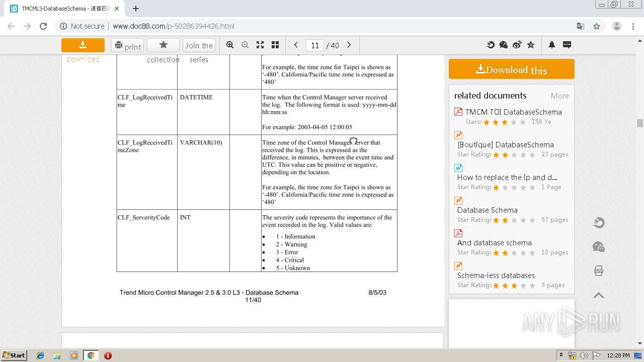Viewport: 644px width, 362px height.
Task: Open a new browser tab
Action: coord(136,9)
